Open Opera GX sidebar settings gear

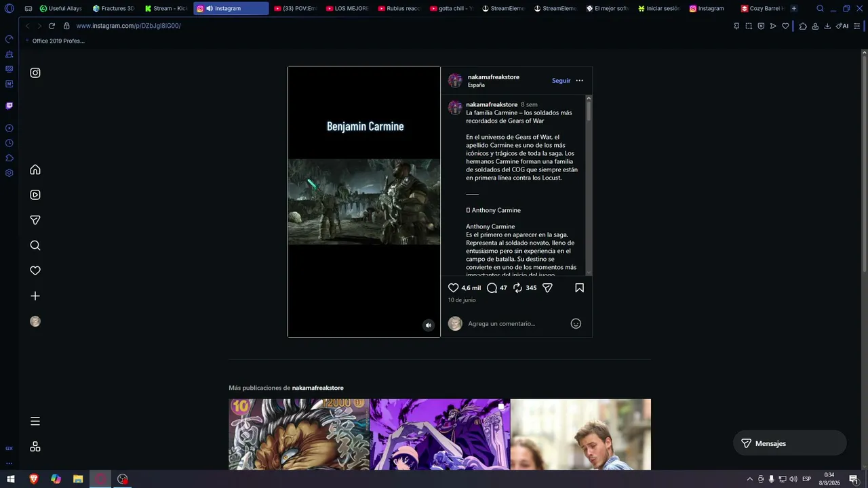coord(9,173)
